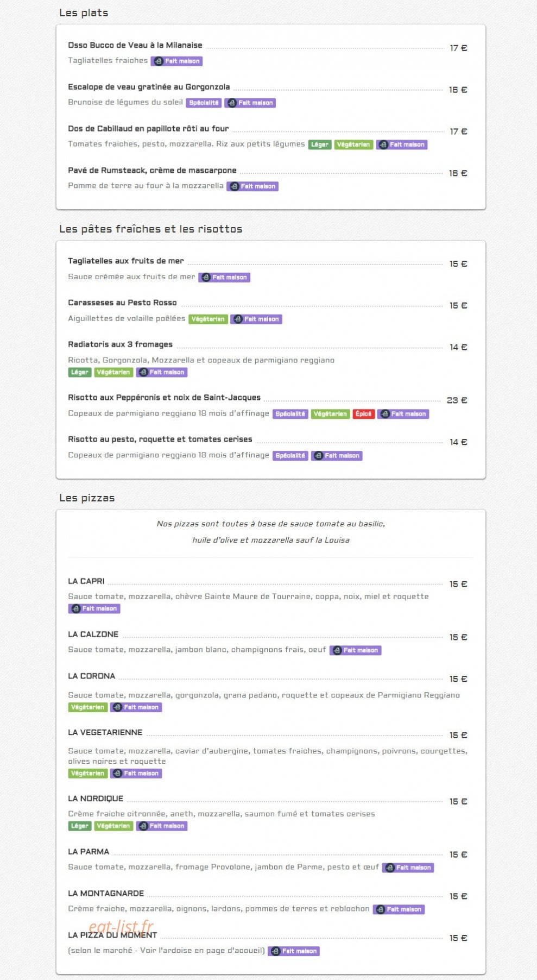Click the Léger tag under La Nordique
Screen dimensions: 537x980
coord(80,826)
